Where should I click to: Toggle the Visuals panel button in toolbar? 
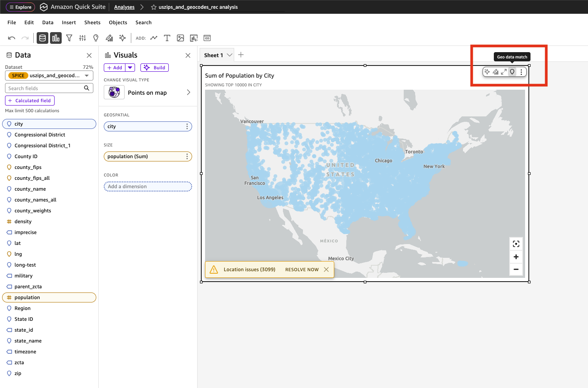click(56, 38)
